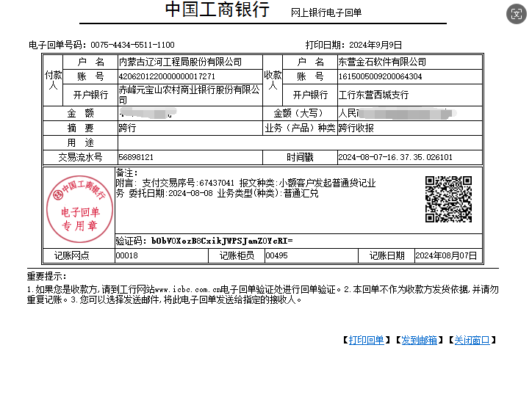Select payer account 4206201220000000017271
This screenshot has height=400, width=532.
(x=167, y=76)
